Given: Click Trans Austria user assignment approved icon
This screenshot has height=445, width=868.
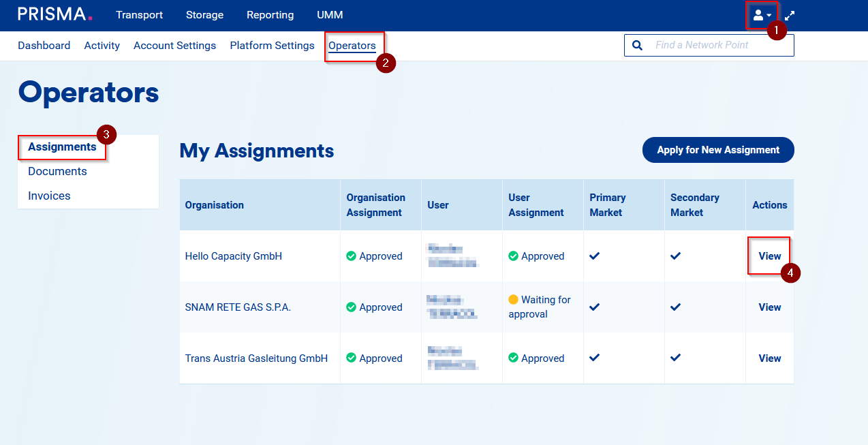Looking at the screenshot, I should 513,358.
